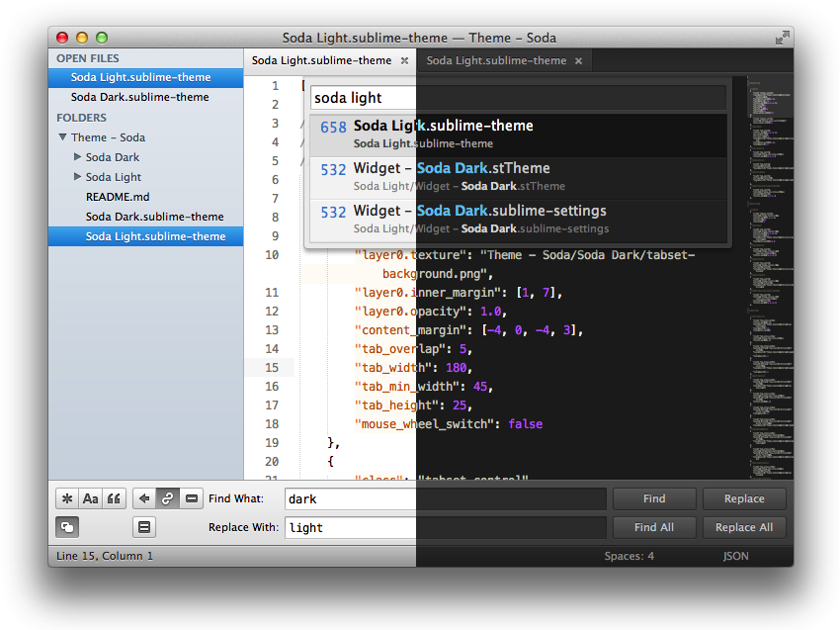Click the OPEN FILES sidebar heading
Image resolution: width=840 pixels, height=630 pixels.
[x=88, y=58]
